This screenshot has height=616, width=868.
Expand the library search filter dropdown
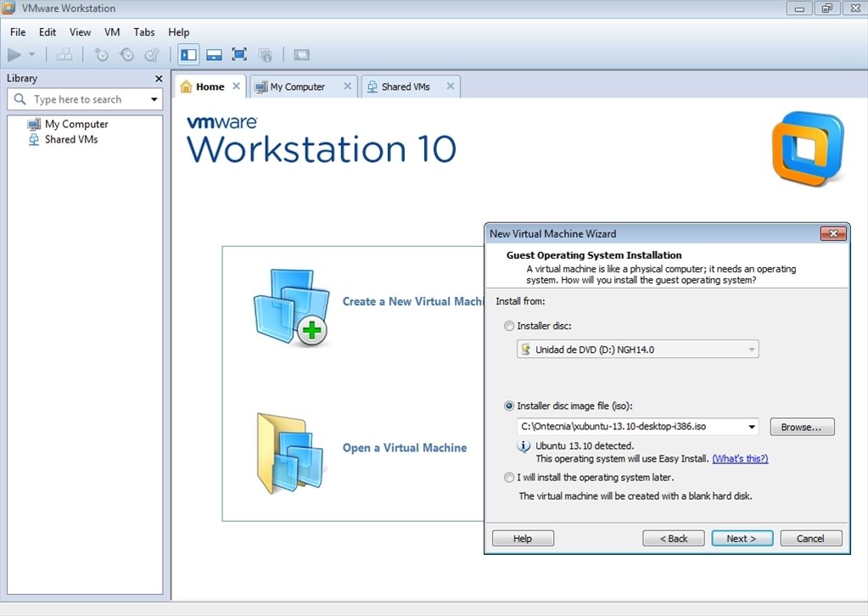[154, 99]
